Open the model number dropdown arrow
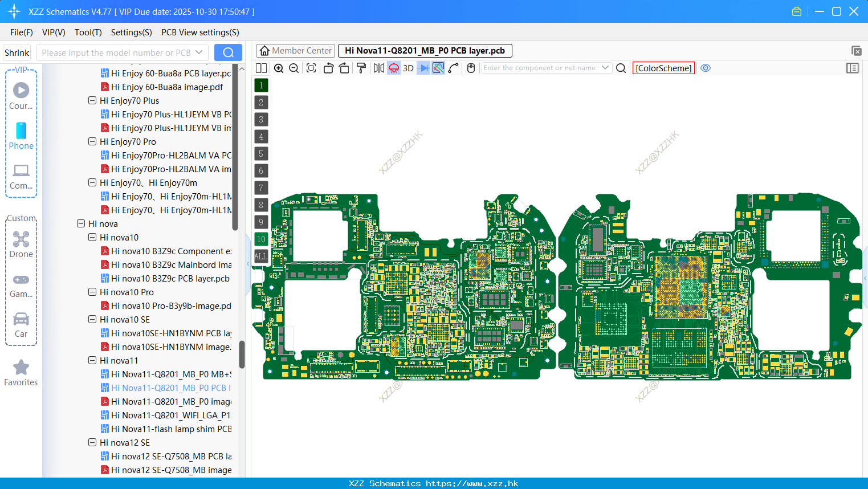This screenshot has width=868, height=489. (x=199, y=52)
